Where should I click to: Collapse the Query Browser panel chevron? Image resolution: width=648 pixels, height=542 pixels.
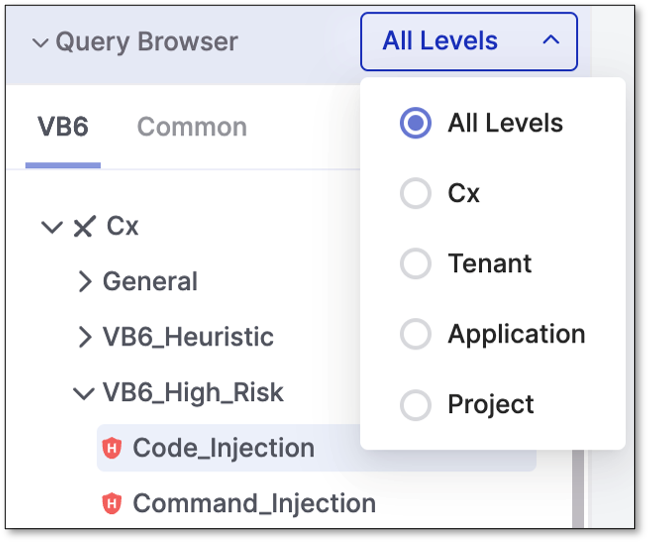pyautogui.click(x=40, y=42)
